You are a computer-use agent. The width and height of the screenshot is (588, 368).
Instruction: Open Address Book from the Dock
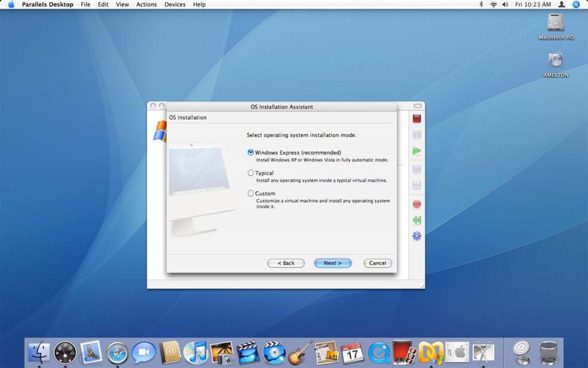click(x=169, y=352)
